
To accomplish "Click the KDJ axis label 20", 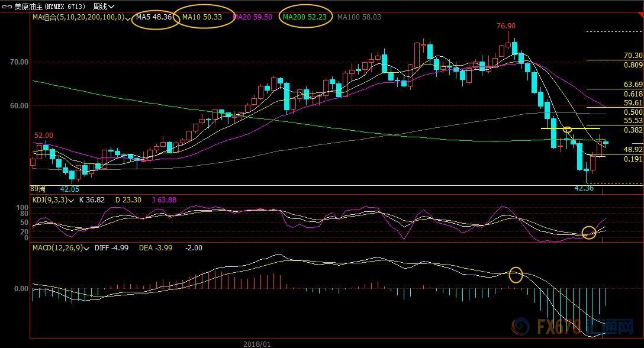I will coord(24,232).
